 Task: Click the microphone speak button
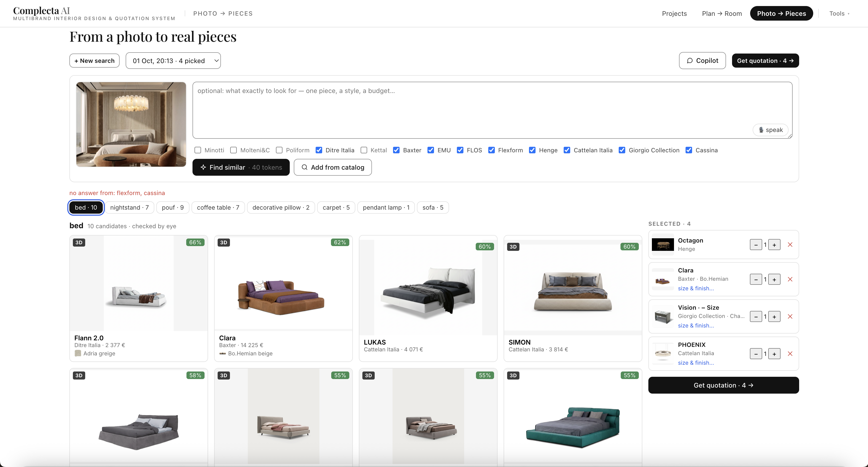[770, 130]
